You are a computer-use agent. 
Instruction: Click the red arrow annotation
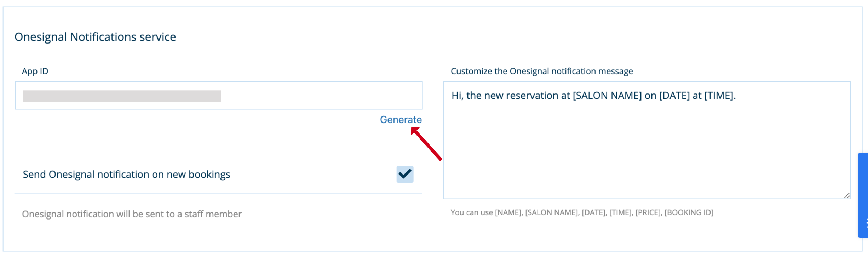(427, 145)
